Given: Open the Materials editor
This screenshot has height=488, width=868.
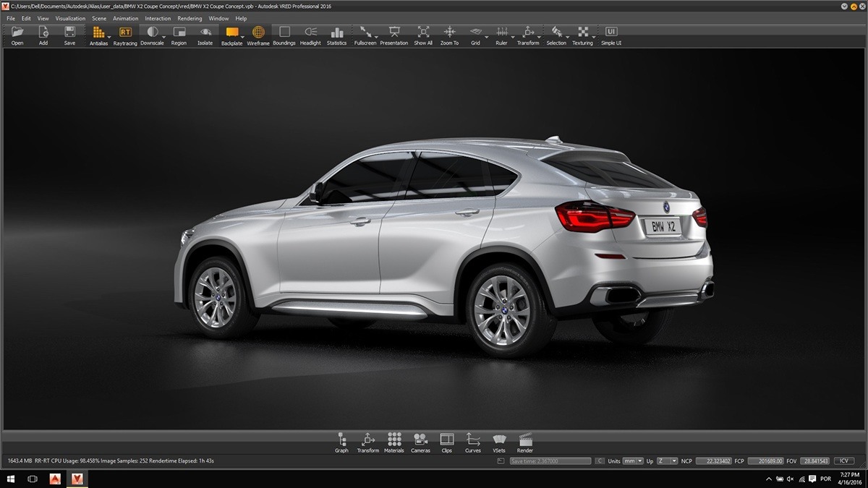Looking at the screenshot, I should (x=393, y=440).
